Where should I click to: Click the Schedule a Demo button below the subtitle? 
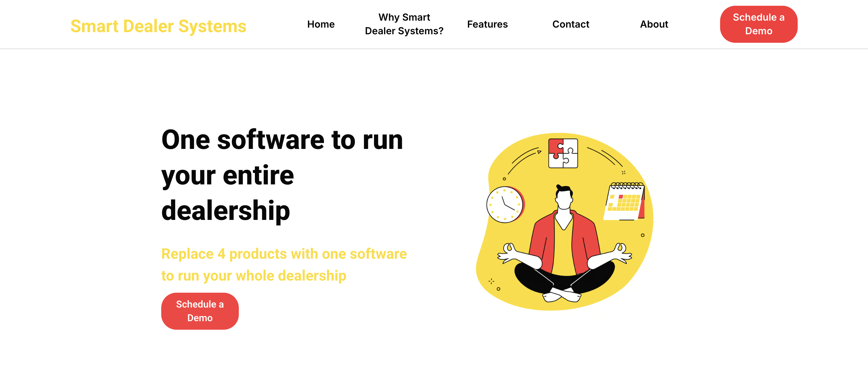(x=199, y=311)
